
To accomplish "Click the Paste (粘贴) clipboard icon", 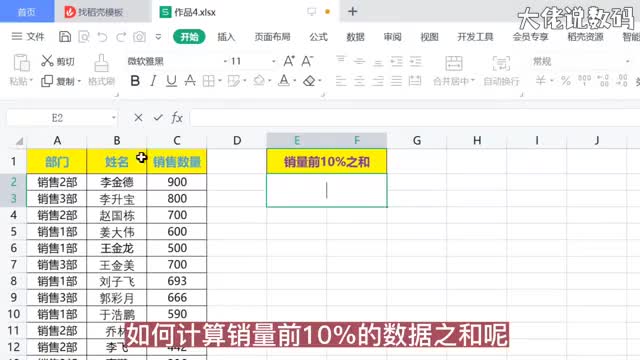I will [x=21, y=63].
